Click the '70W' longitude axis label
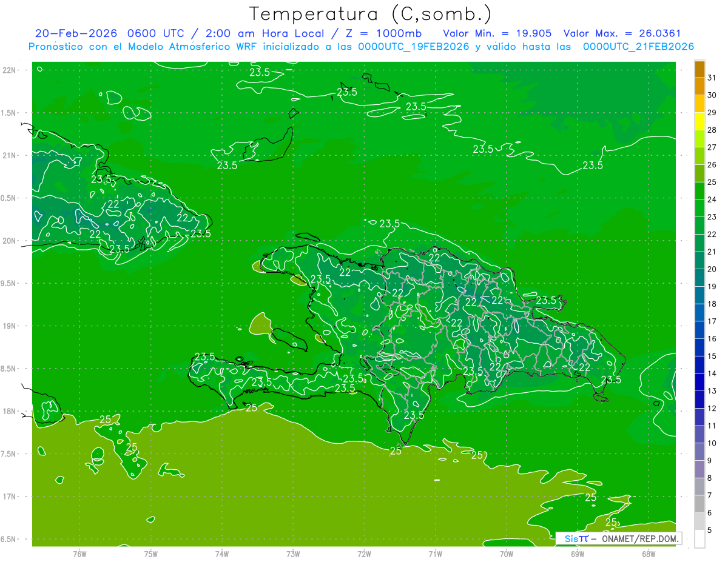Viewport: 728px width, 562px height. point(507,554)
